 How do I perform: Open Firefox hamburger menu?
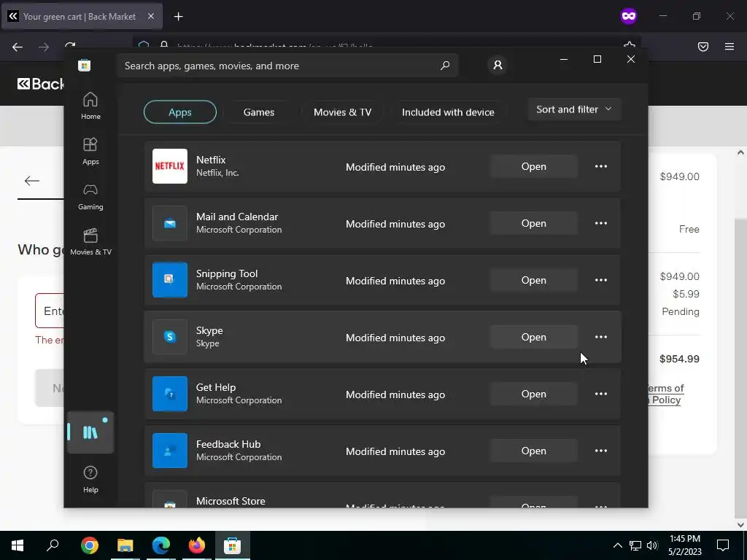729,47
